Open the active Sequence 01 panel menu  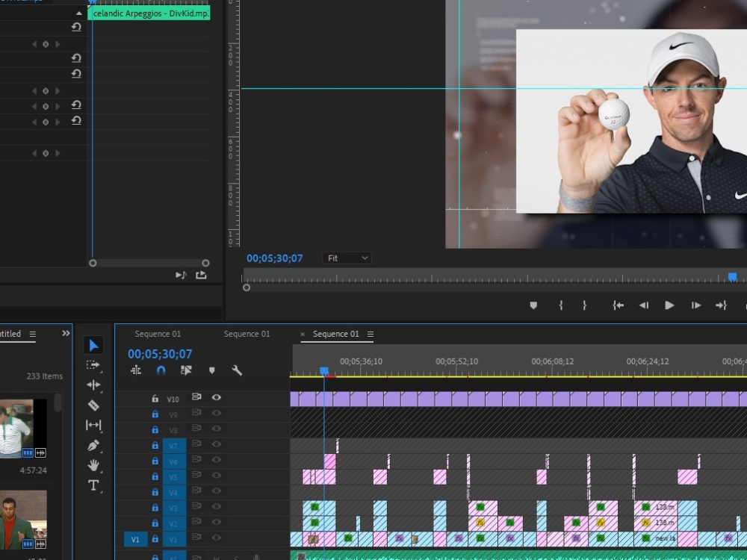[x=371, y=335]
